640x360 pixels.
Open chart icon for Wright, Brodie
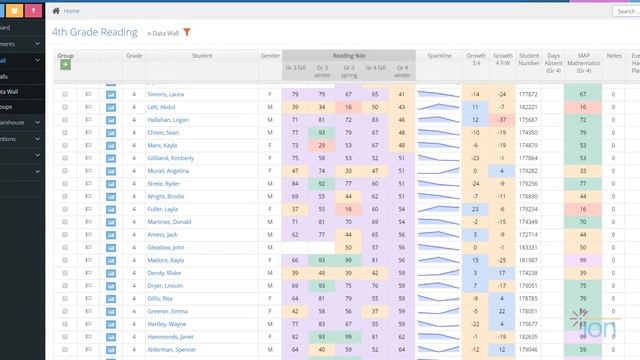coord(111,197)
